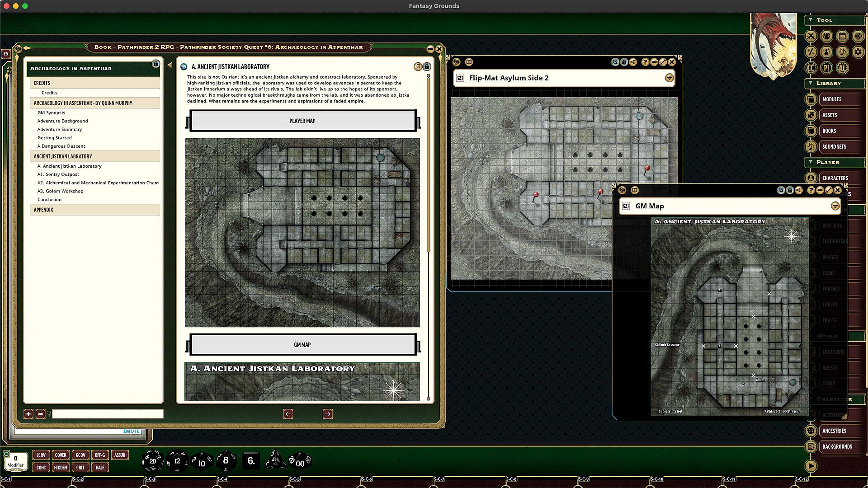Open the Combat Tracker crossed-swords tool
The width and height of the screenshot is (868, 488).
pos(811,36)
